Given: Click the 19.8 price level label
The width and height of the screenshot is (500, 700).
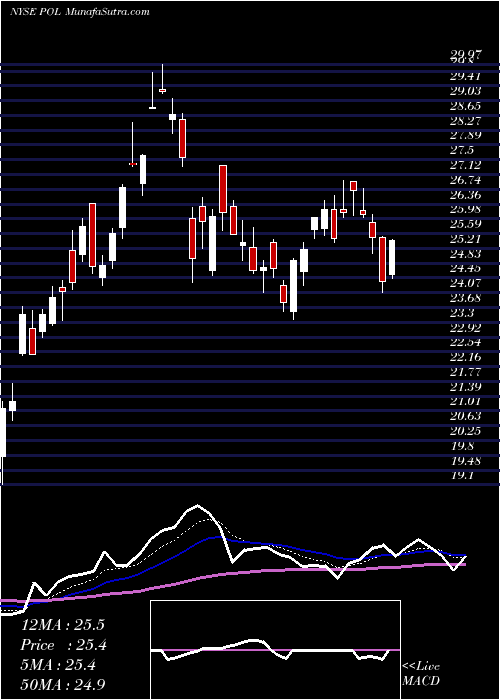Looking at the screenshot, I should (462, 445).
